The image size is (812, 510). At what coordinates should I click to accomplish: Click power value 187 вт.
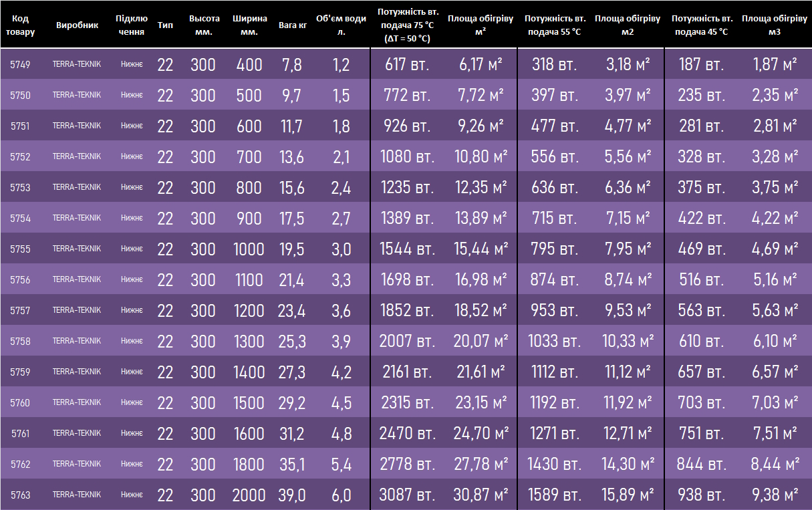point(701,65)
